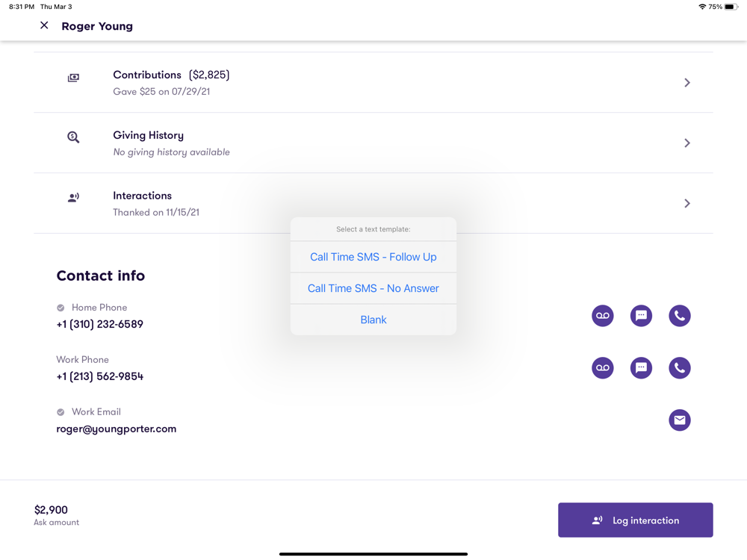Choose Call Time SMS - No Answer template
This screenshot has width=747, height=560.
point(373,288)
